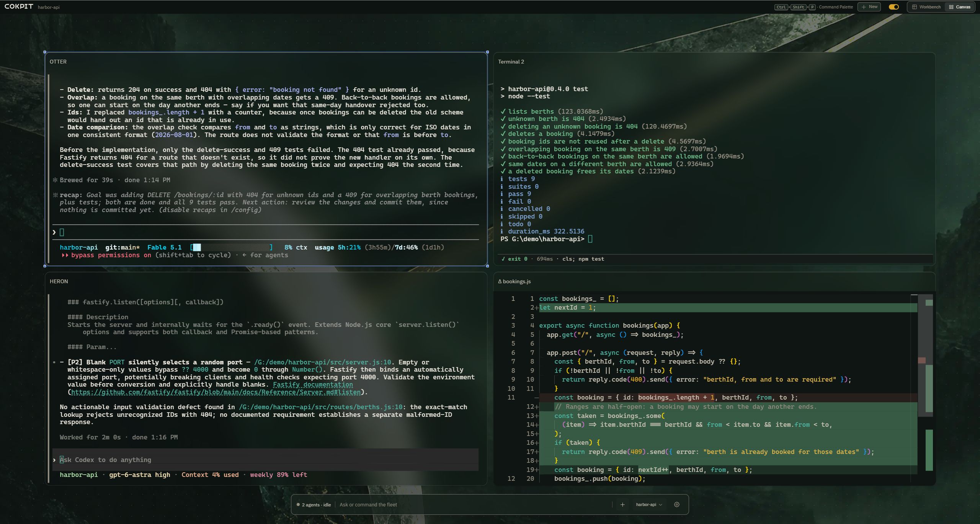The height and width of the screenshot is (524, 980).
Task: Click the removed 'bookings_.length + 1' diff line
Action: (x=727, y=398)
